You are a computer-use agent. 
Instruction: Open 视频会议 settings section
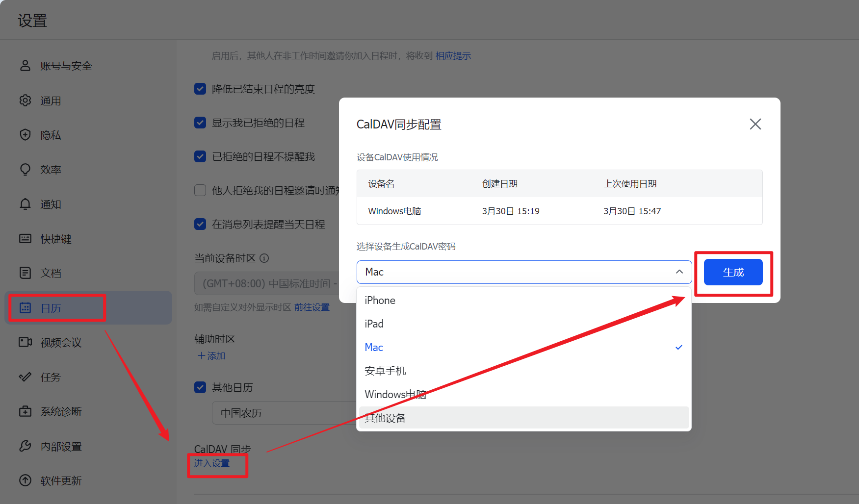[88, 342]
